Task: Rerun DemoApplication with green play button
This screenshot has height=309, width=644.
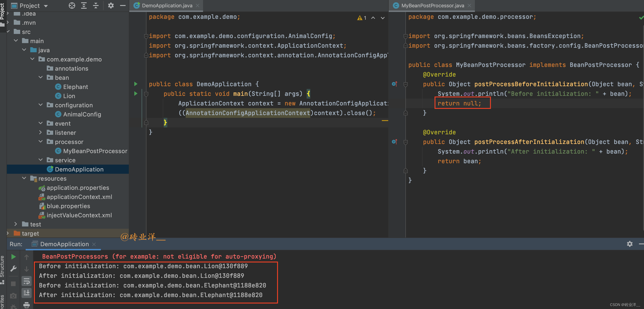Action: tap(14, 257)
